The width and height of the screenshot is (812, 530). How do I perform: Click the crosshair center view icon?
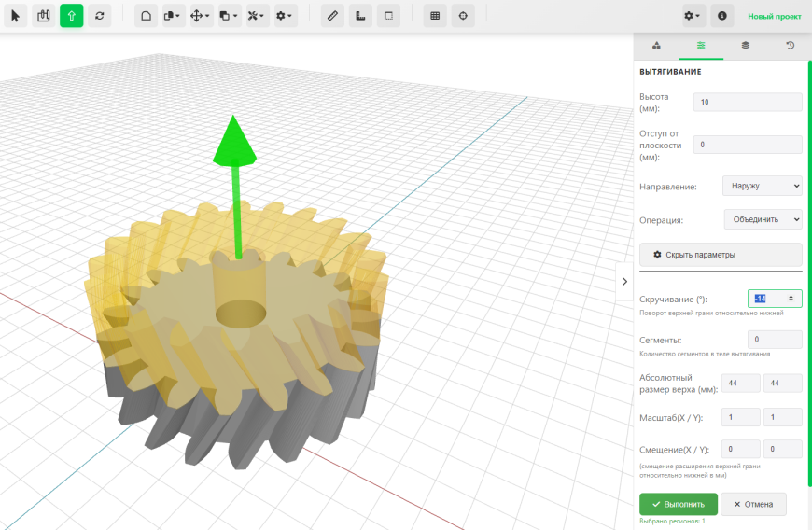[x=463, y=16]
